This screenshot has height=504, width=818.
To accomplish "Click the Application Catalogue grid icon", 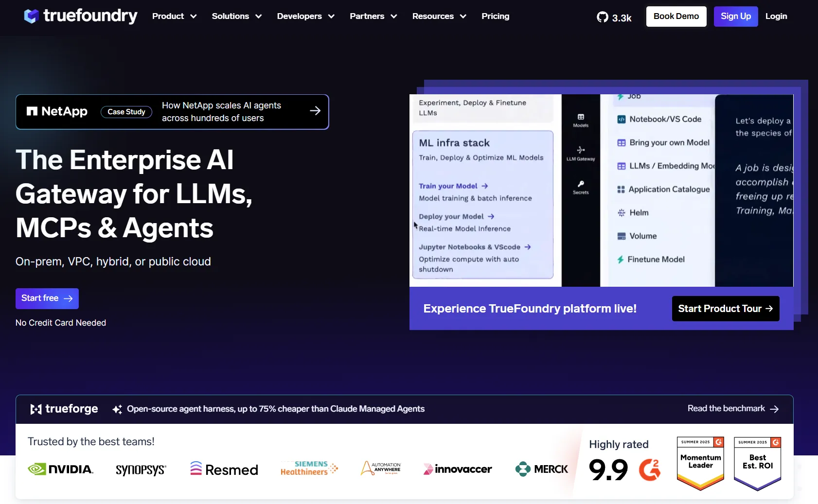I will (621, 189).
